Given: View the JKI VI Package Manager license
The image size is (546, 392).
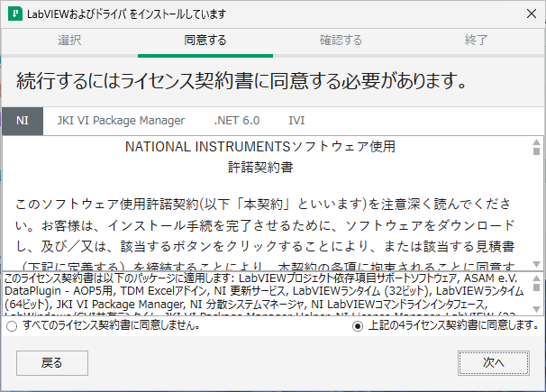Looking at the screenshot, I should (x=121, y=121).
